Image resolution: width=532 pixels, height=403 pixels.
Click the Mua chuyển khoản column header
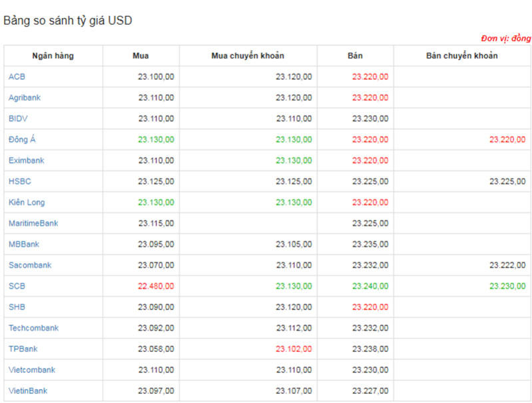pyautogui.click(x=248, y=56)
